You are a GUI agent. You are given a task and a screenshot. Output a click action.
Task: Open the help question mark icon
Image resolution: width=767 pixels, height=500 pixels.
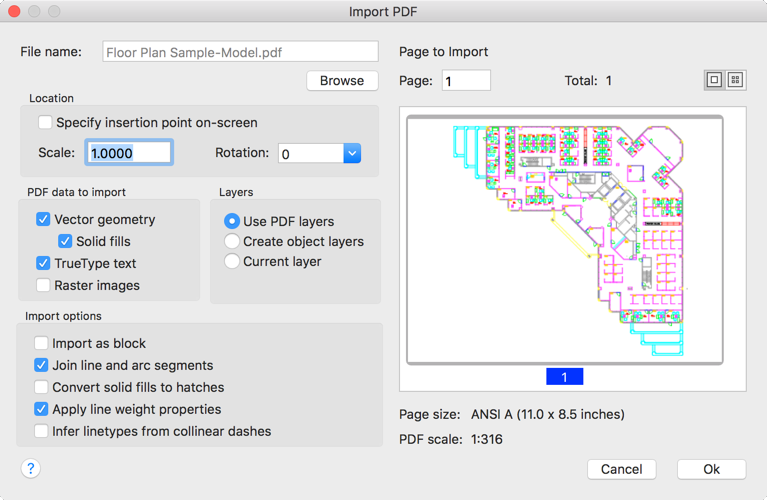tap(31, 468)
